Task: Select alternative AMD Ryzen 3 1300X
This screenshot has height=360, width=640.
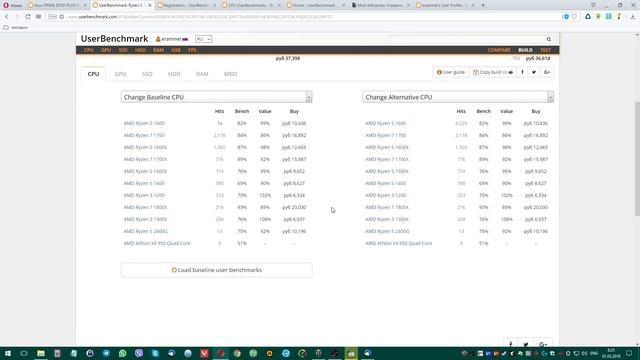Action: (x=387, y=220)
